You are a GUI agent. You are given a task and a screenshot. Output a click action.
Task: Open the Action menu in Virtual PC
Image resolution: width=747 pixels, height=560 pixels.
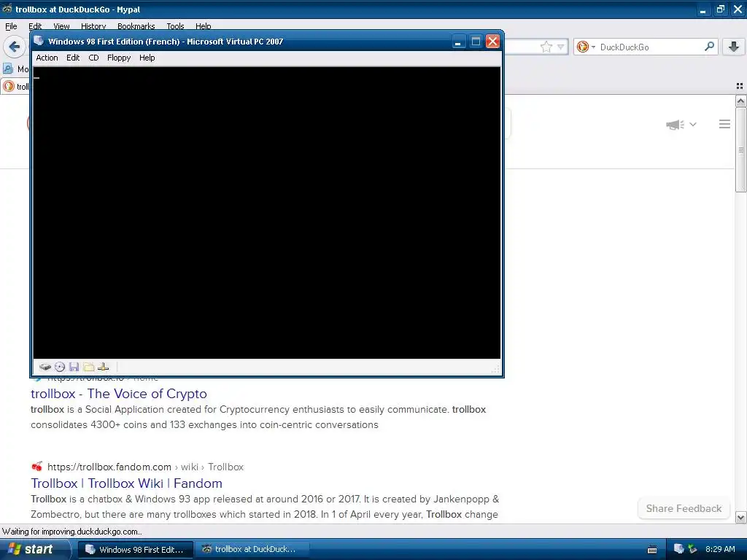tap(47, 58)
